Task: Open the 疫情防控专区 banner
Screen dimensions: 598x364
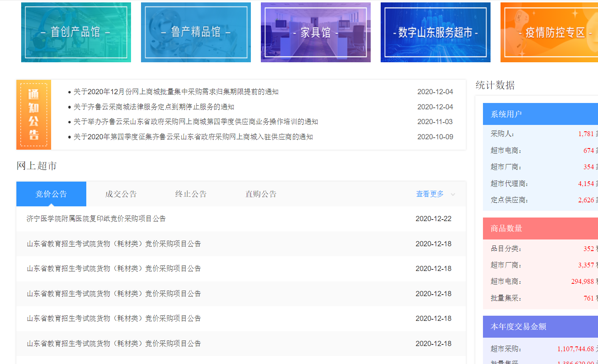Action: tap(549, 32)
